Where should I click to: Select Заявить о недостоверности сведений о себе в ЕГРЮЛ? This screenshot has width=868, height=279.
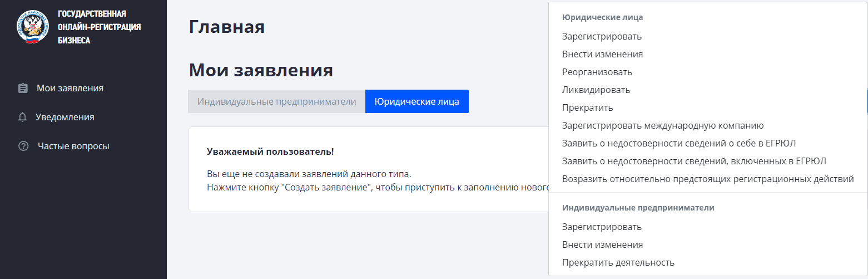tap(679, 143)
